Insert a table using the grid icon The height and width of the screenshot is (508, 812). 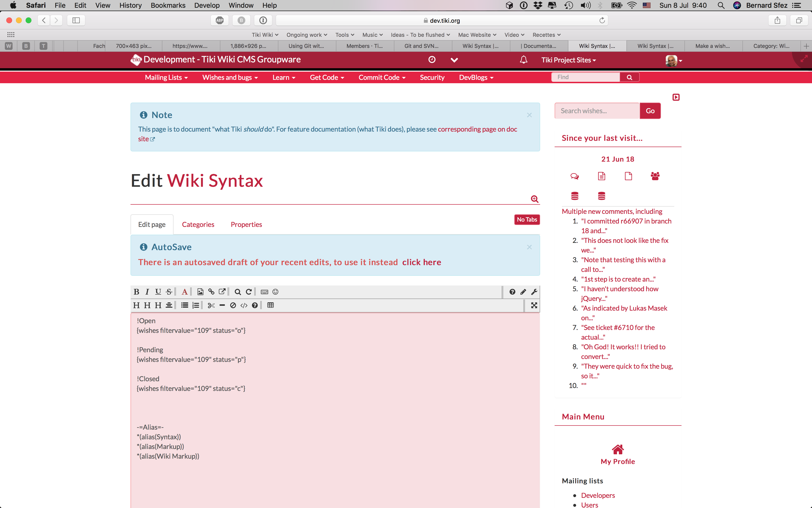pos(270,305)
